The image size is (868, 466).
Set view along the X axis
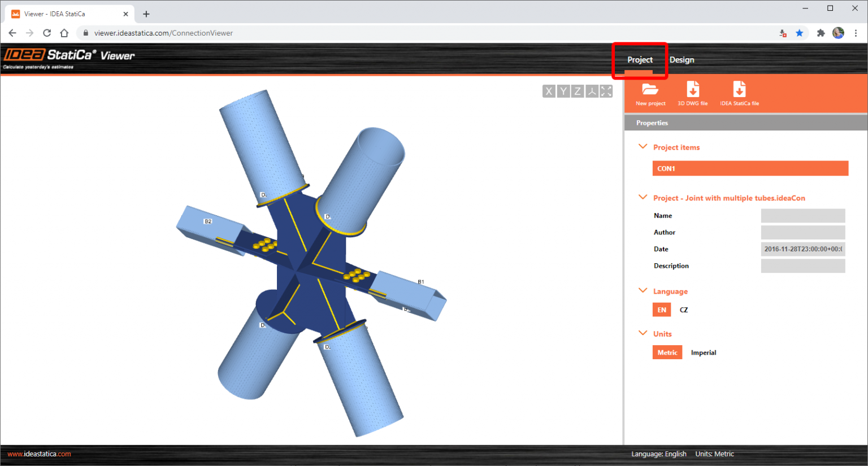(548, 90)
